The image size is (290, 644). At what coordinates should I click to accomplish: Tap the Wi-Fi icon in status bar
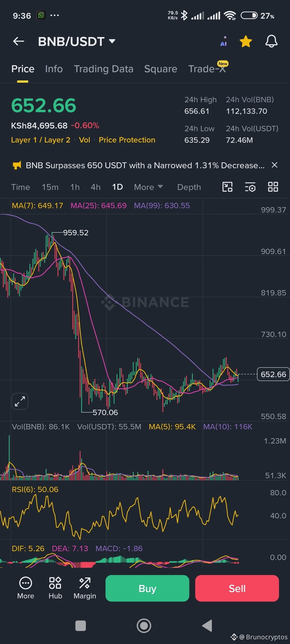coord(230,16)
